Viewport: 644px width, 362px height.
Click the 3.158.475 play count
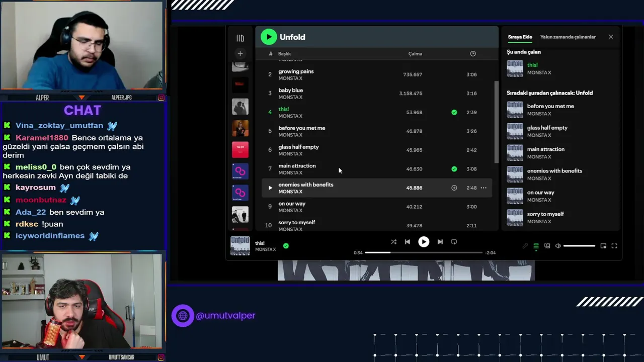[x=411, y=94]
